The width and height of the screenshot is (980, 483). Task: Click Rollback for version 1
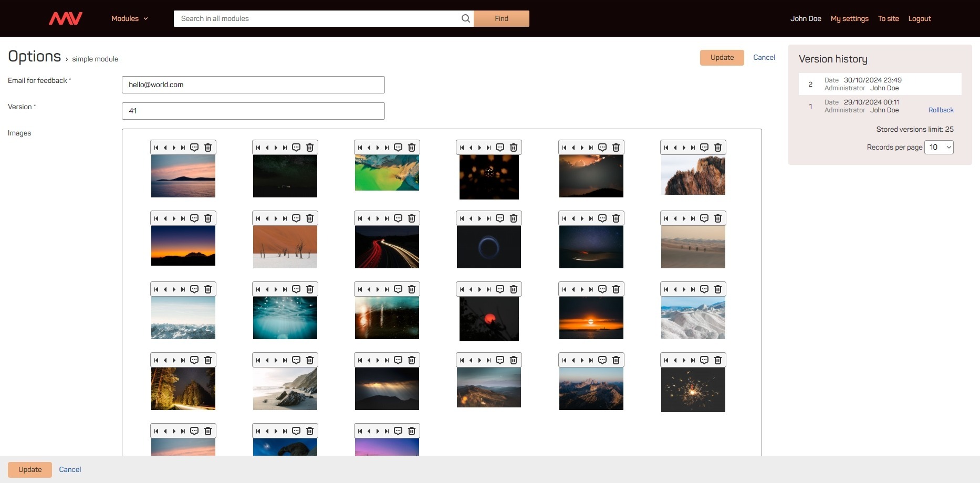click(x=941, y=110)
